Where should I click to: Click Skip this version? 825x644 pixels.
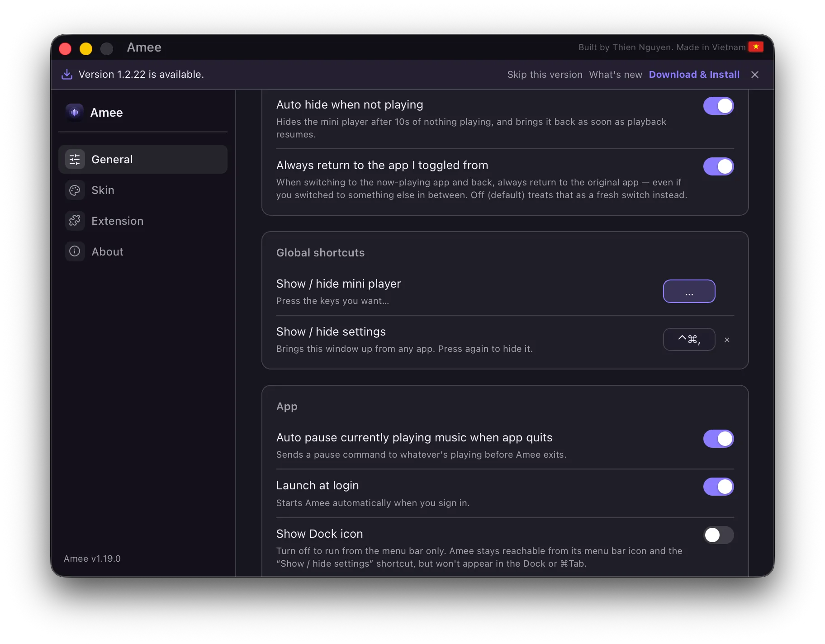point(545,75)
